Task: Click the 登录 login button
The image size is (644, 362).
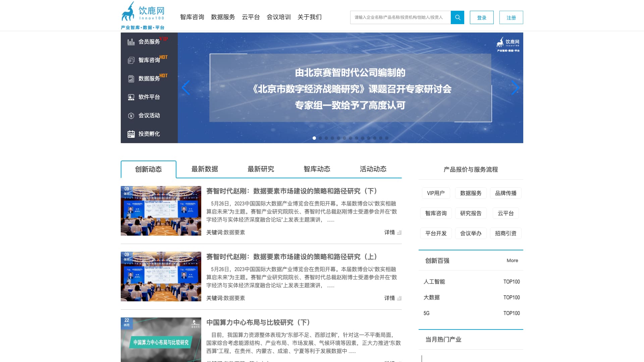Action: [481, 17]
